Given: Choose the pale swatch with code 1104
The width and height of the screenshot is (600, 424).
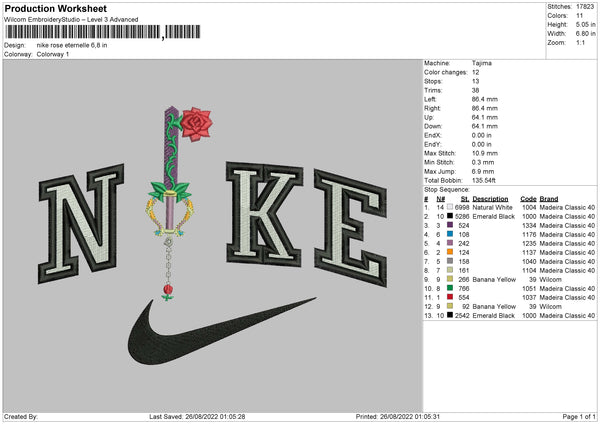Looking at the screenshot, I should (x=450, y=270).
